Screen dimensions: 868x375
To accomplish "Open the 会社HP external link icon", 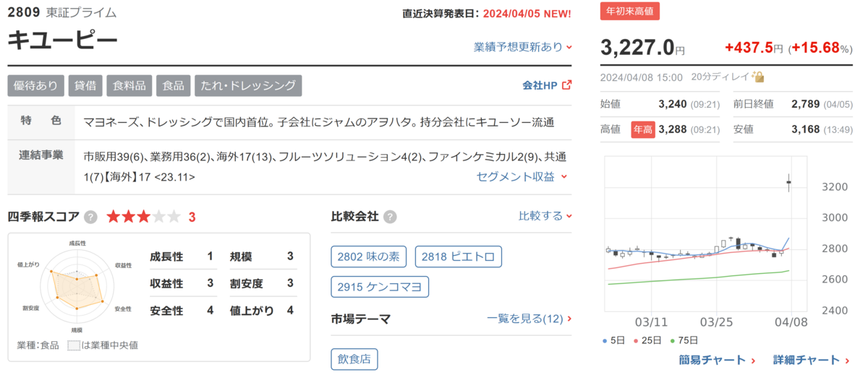I will [x=566, y=85].
